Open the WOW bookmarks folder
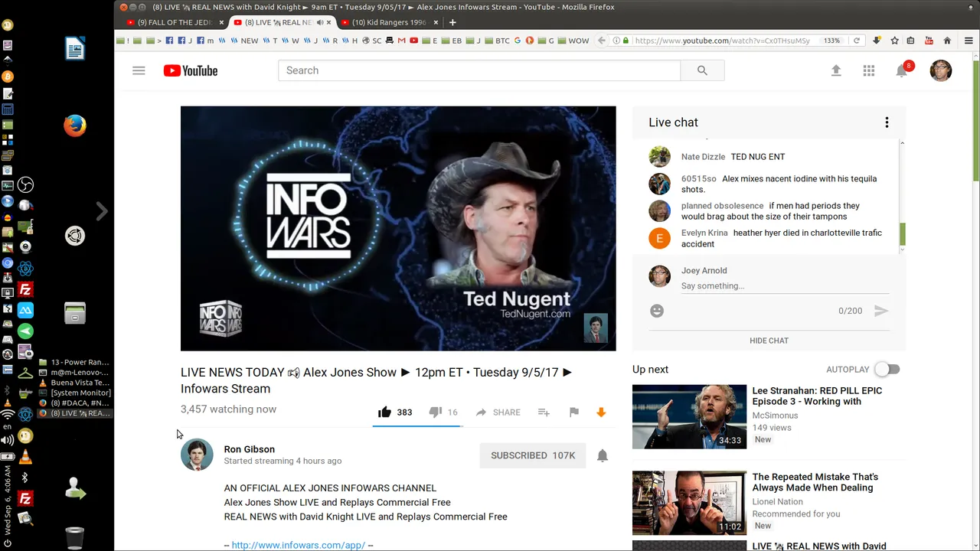The width and height of the screenshot is (980, 551). pyautogui.click(x=573, y=41)
